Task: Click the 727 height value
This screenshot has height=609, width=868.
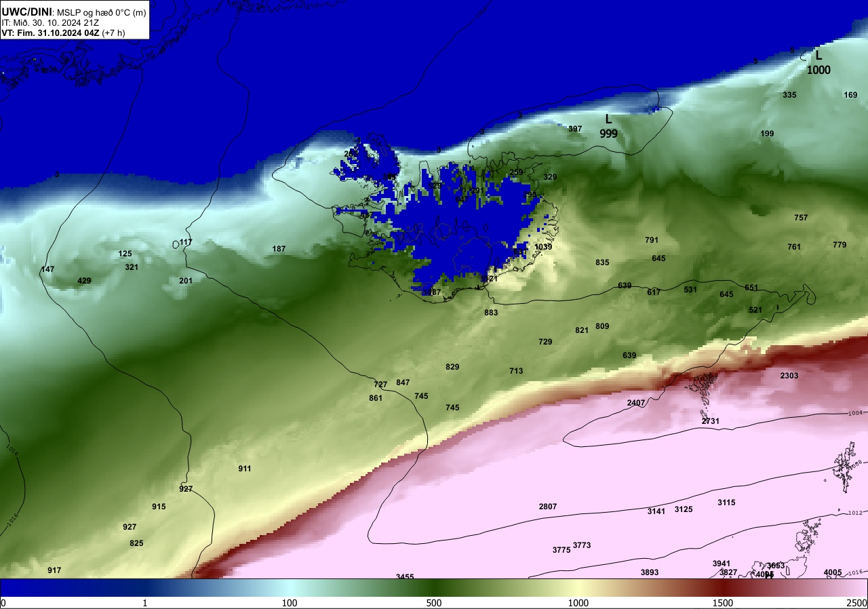Action: (x=380, y=385)
